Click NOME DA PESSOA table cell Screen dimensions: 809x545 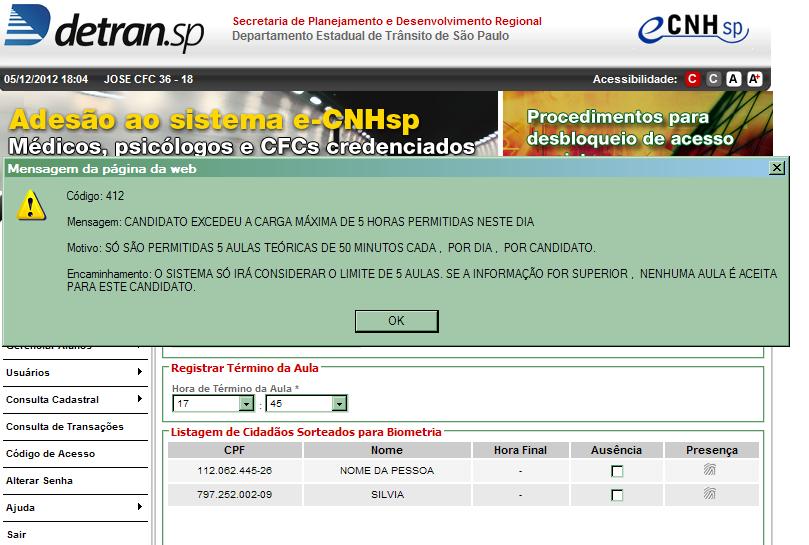387,471
